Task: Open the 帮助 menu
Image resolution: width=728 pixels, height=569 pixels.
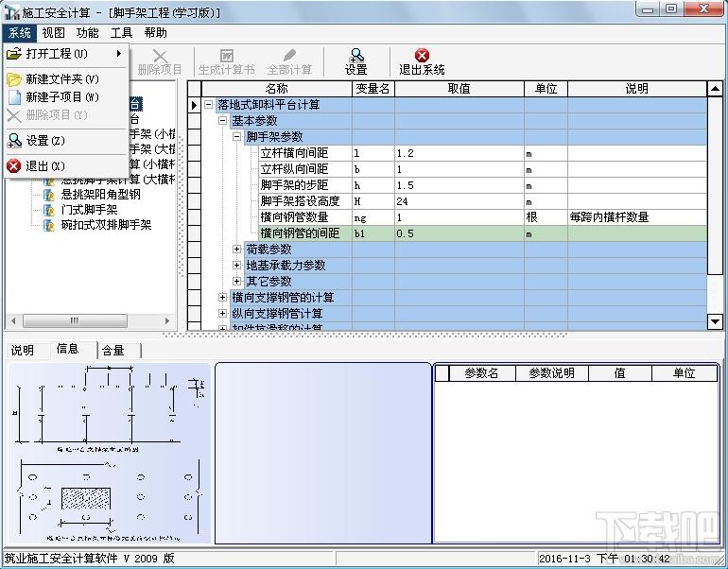Action: click(156, 33)
